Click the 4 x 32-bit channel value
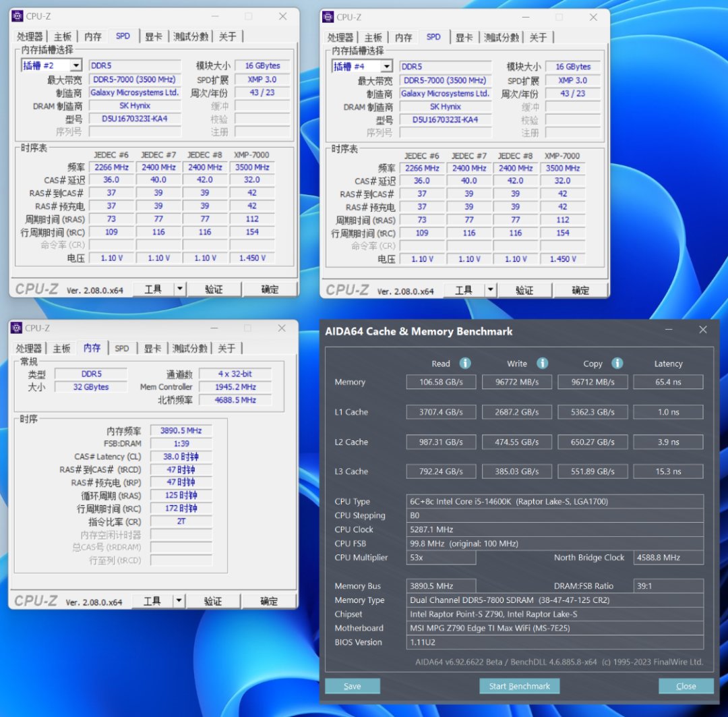728x717 pixels. pos(235,374)
